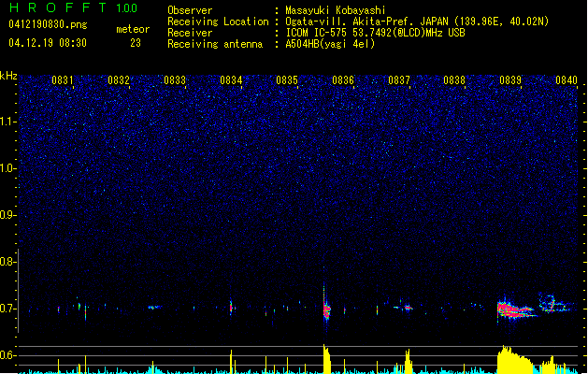Click the 'meteor' count label
Viewport: 588px width, 374px height.
133,29
